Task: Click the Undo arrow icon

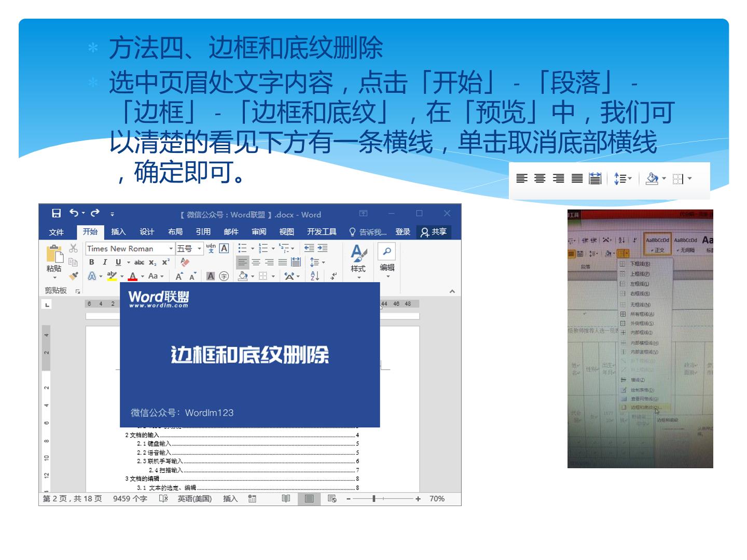Action: pyautogui.click(x=74, y=213)
